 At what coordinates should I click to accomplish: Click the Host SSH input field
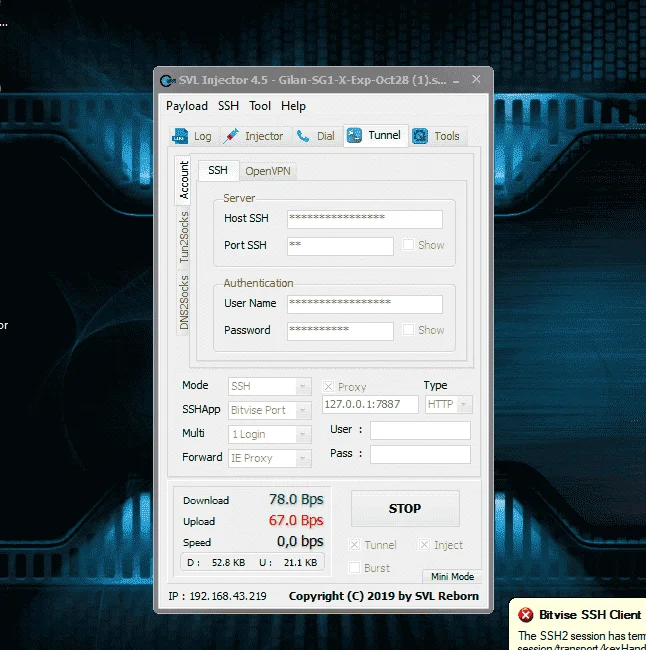[x=364, y=219]
